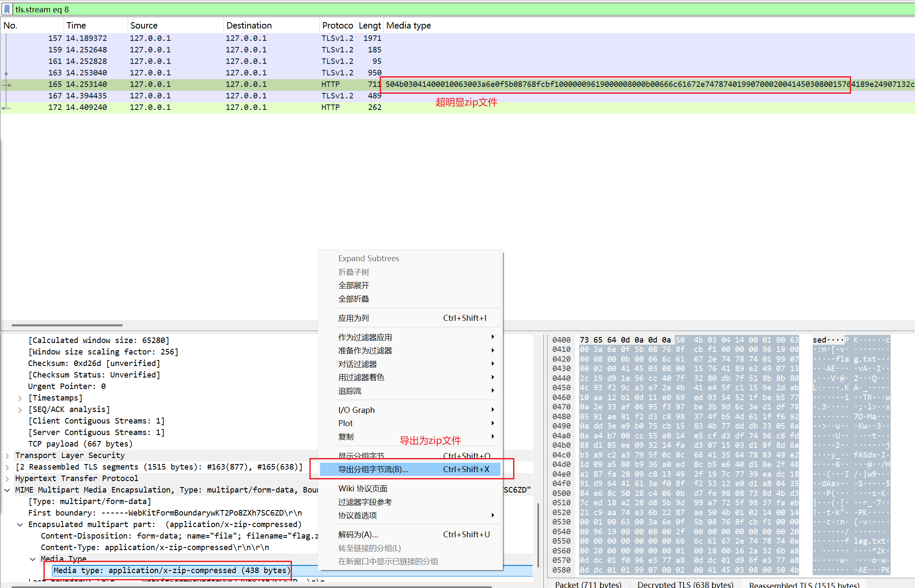
Task: Click the Media type column header
Action: click(408, 26)
